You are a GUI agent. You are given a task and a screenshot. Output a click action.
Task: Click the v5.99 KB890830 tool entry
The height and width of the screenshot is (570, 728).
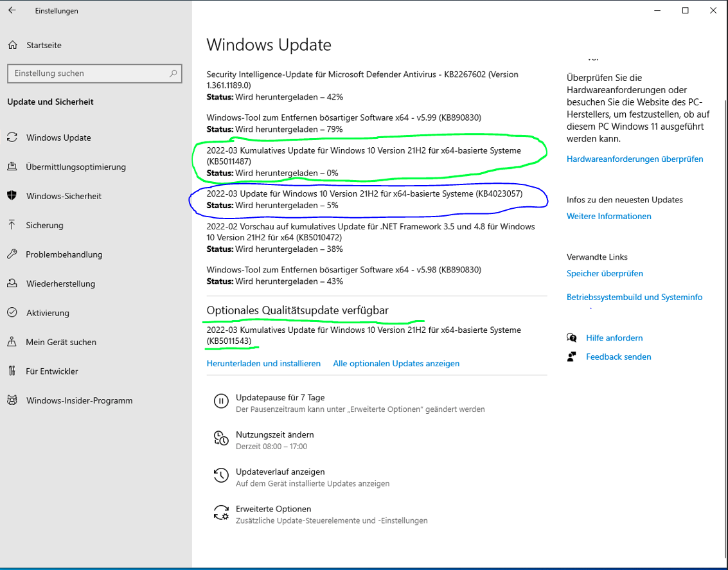click(x=344, y=123)
